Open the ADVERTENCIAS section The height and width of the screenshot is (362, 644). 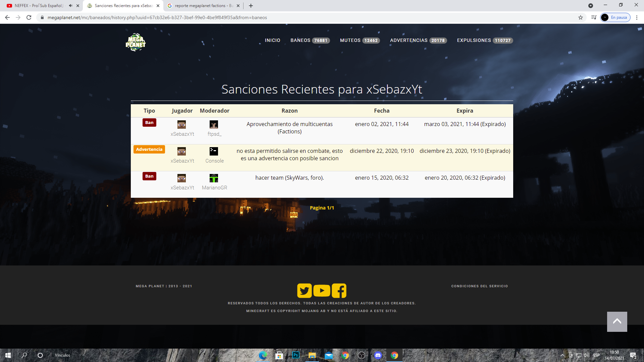[419, 40]
